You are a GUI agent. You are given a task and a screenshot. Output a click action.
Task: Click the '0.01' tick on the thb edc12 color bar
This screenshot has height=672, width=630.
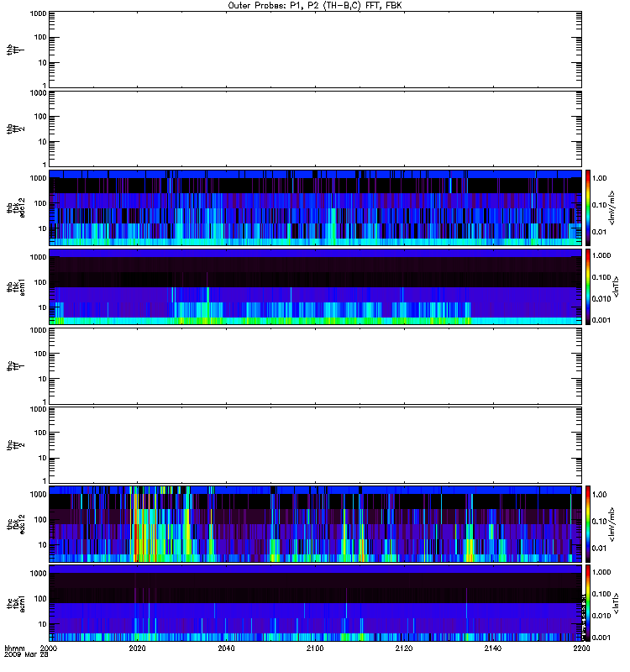tap(599, 232)
